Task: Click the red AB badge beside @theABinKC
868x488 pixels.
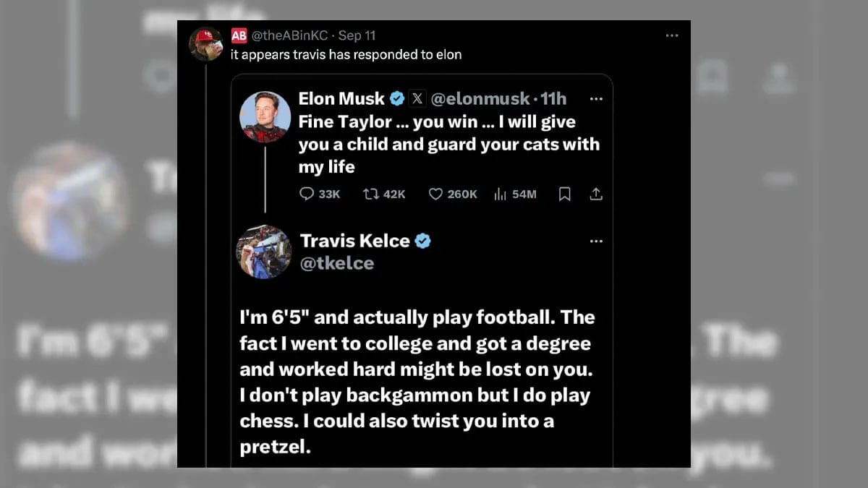Action: pyautogui.click(x=239, y=35)
